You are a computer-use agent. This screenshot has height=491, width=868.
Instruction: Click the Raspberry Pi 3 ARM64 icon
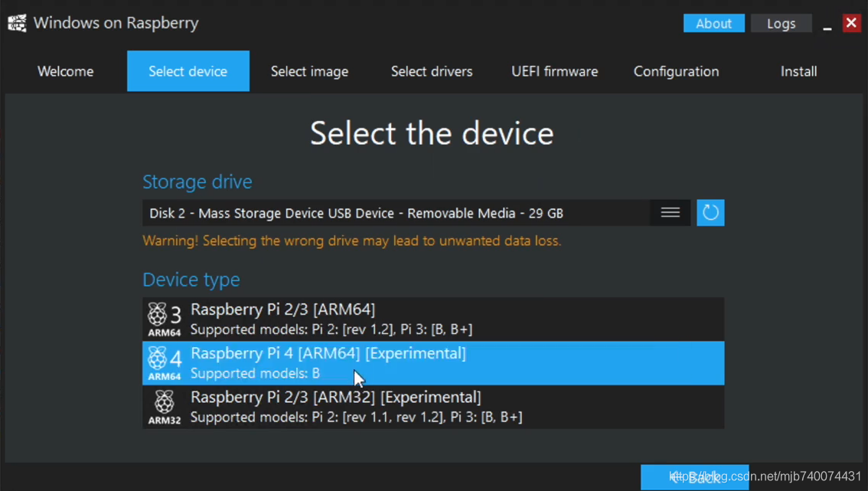tap(165, 319)
